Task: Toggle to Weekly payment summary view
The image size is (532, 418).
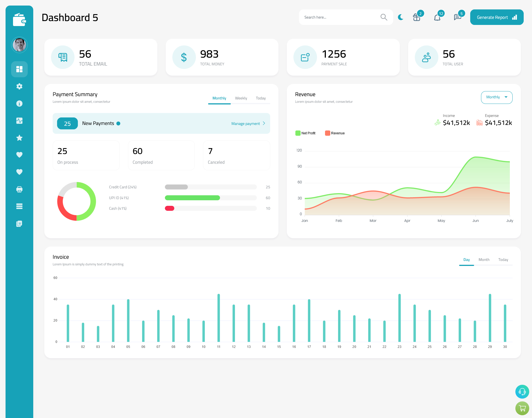Action: coord(241,98)
